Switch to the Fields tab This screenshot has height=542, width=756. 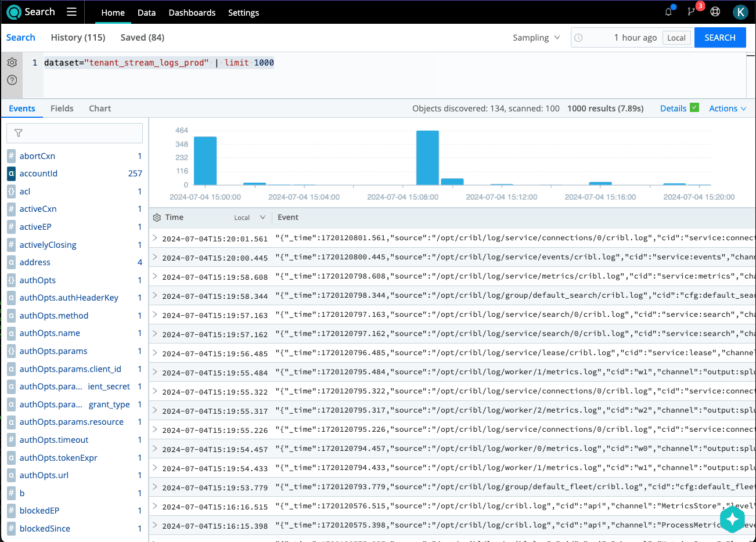click(62, 109)
